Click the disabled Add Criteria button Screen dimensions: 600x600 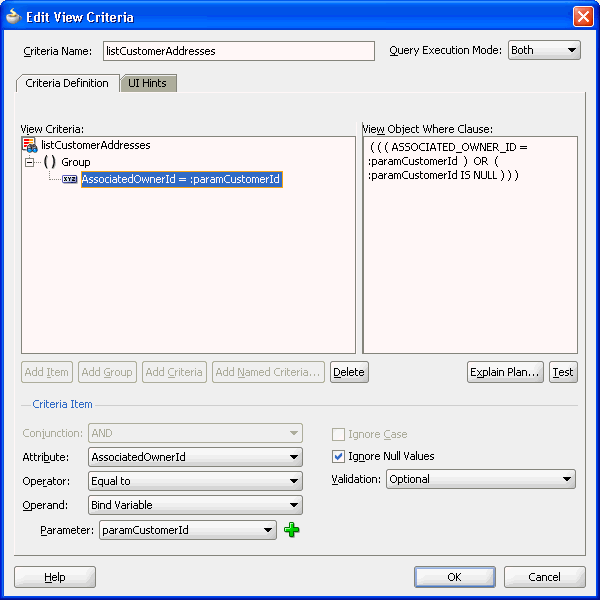pos(174,372)
